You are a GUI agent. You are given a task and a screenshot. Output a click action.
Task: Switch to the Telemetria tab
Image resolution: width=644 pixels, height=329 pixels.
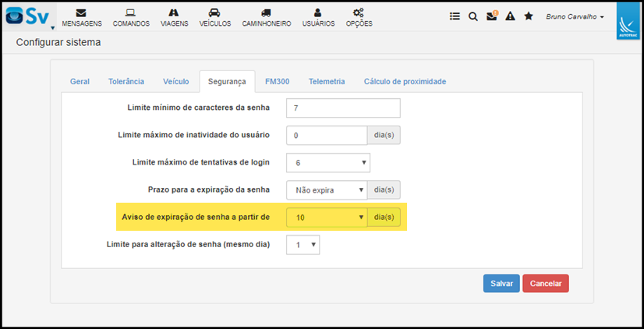click(327, 81)
